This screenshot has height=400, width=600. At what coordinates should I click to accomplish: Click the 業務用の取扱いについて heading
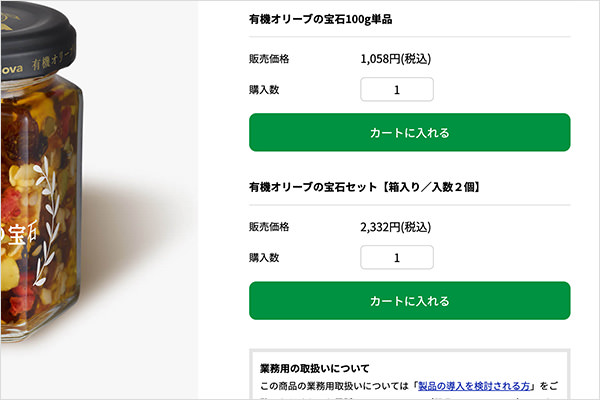(314, 368)
